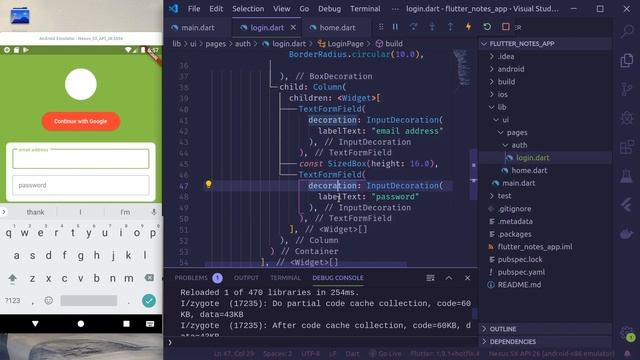Open the Flutter view in activity bar
This screenshot has width=640, height=360.
pyautogui.click(x=627, y=205)
